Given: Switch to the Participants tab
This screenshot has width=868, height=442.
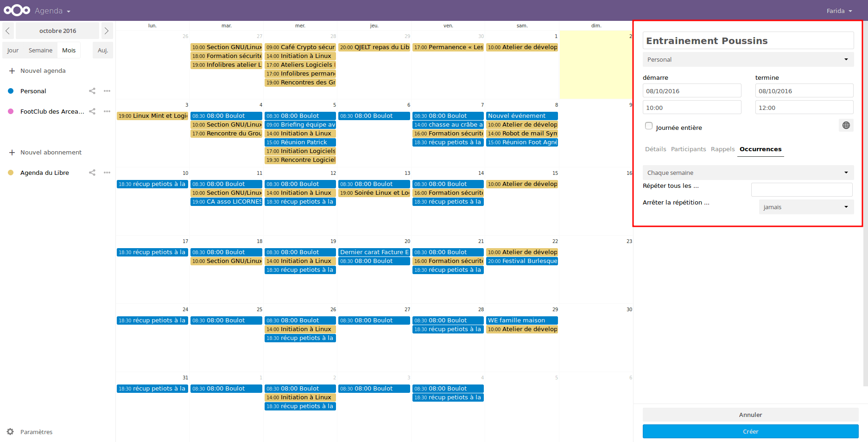Looking at the screenshot, I should point(688,149).
